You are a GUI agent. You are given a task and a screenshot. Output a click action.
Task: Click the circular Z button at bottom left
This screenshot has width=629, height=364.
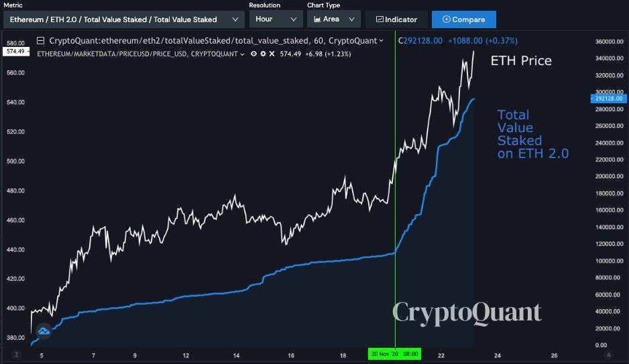(17, 355)
